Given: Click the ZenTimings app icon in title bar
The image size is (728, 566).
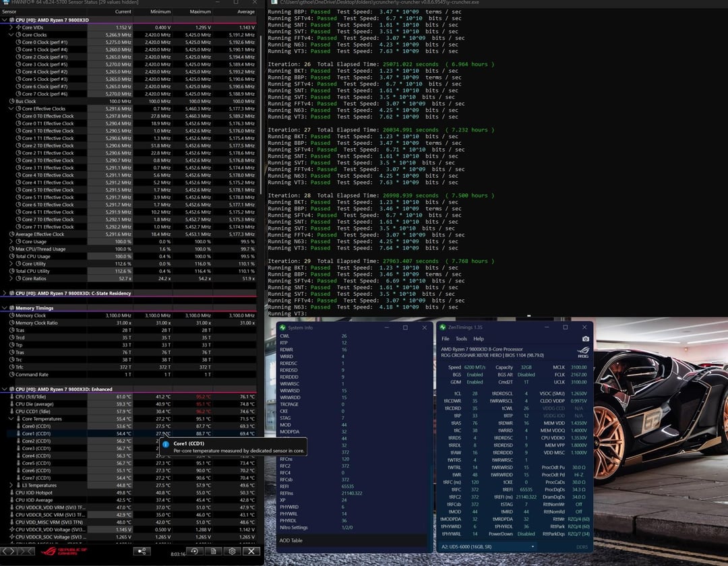Looking at the screenshot, I should coord(442,327).
